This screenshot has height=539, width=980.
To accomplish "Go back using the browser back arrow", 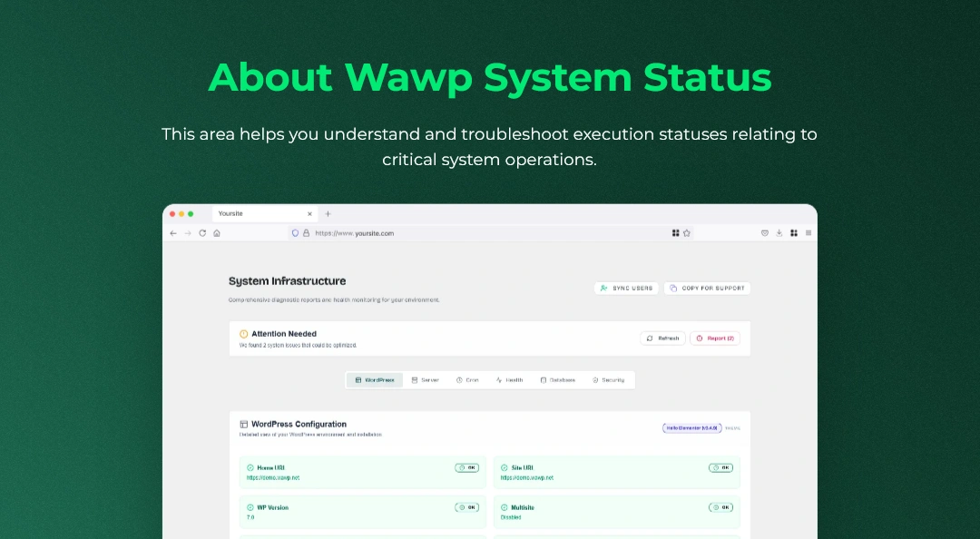I will click(x=173, y=233).
